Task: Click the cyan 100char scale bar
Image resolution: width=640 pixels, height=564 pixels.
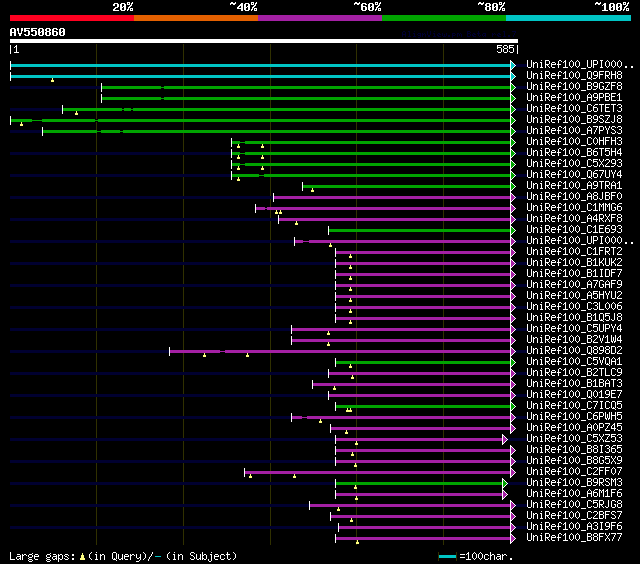Action: pyautogui.click(x=447, y=556)
